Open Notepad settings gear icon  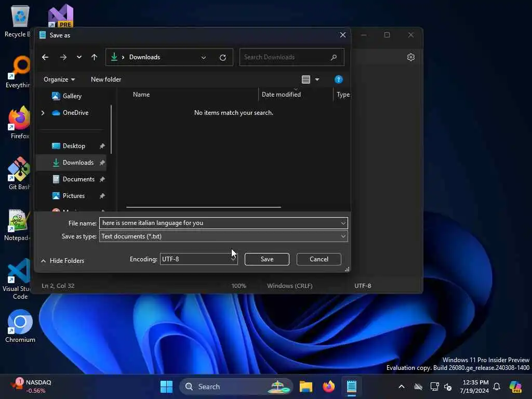pyautogui.click(x=411, y=57)
